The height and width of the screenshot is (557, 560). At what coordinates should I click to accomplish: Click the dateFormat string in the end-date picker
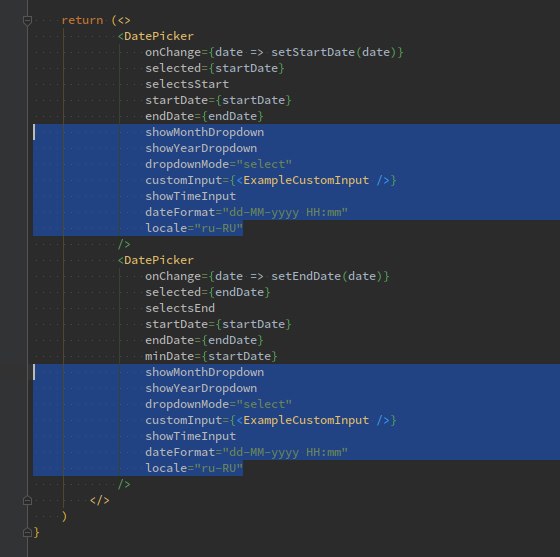pos(285,452)
